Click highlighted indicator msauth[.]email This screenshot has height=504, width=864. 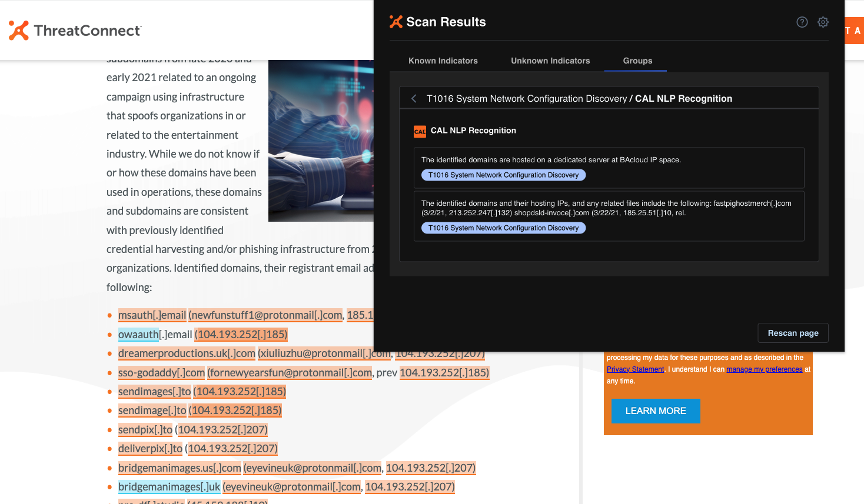[152, 315]
